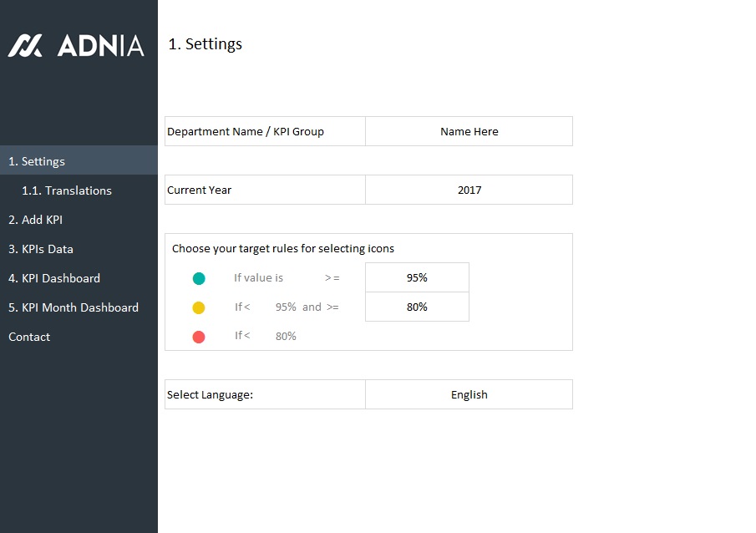The width and height of the screenshot is (756, 533).
Task: Click the green target indicator circle
Action: 199,278
